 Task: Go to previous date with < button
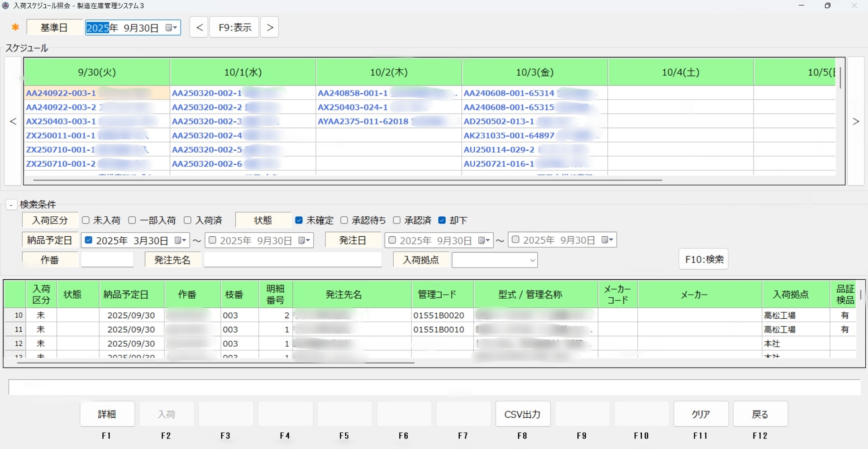click(x=199, y=28)
